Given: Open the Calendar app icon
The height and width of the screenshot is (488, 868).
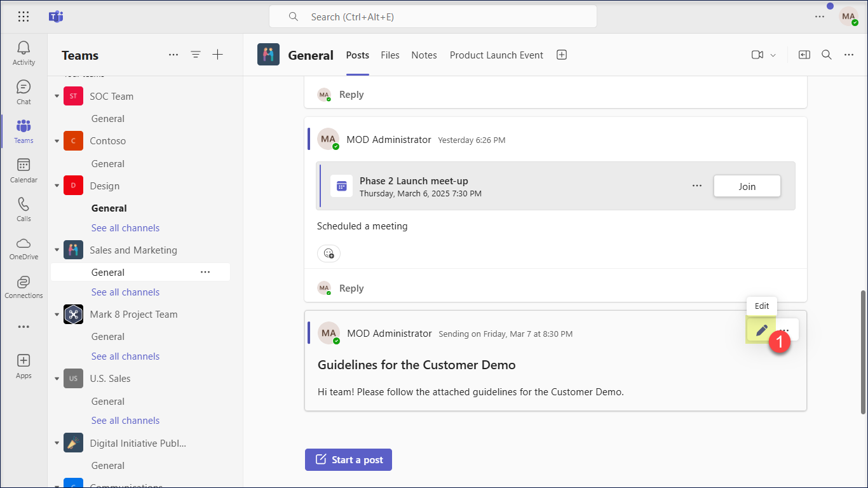Looking at the screenshot, I should click(x=24, y=170).
